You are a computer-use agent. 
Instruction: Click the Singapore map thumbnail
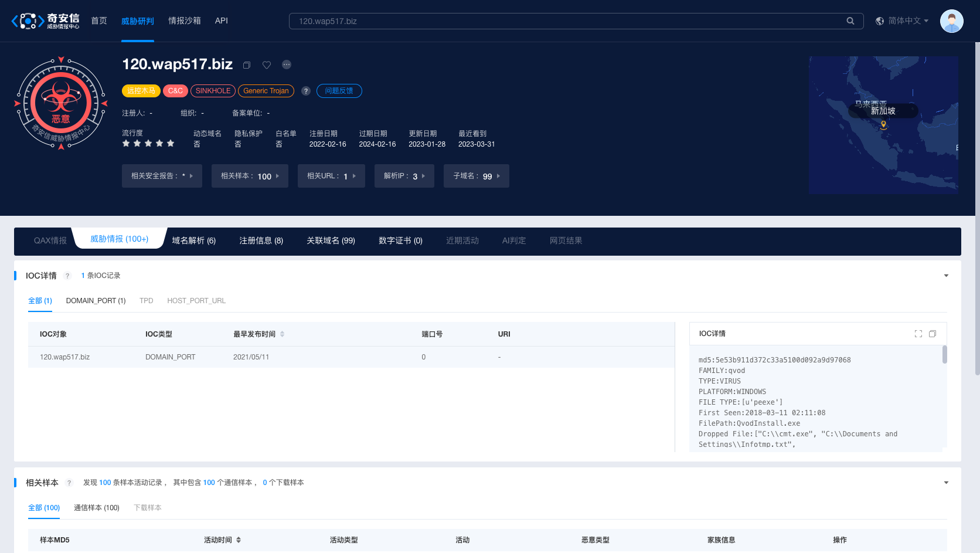tap(884, 125)
